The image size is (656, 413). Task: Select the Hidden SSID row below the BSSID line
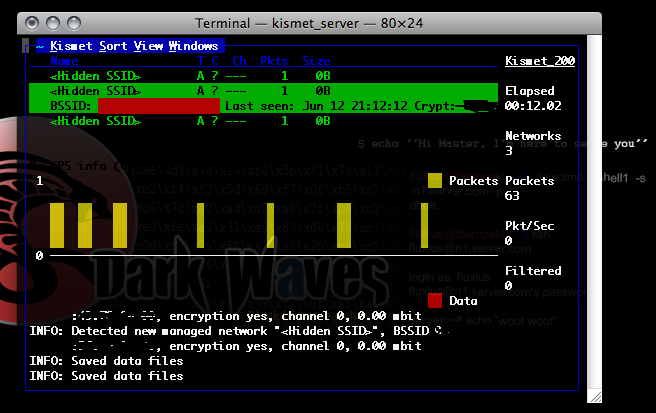pos(264,121)
